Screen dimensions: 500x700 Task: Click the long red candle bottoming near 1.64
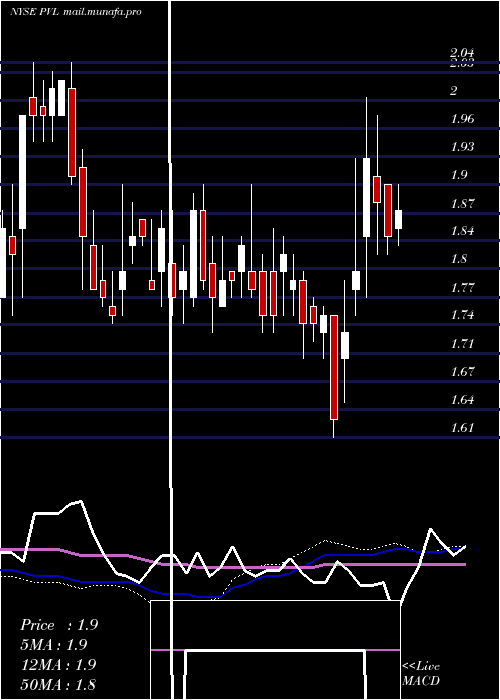[334, 367]
